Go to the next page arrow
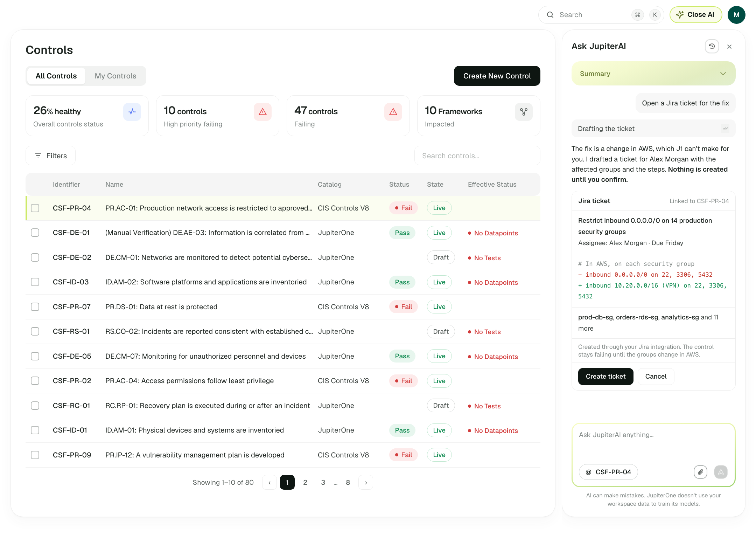The width and height of the screenshot is (756, 538). 366,482
